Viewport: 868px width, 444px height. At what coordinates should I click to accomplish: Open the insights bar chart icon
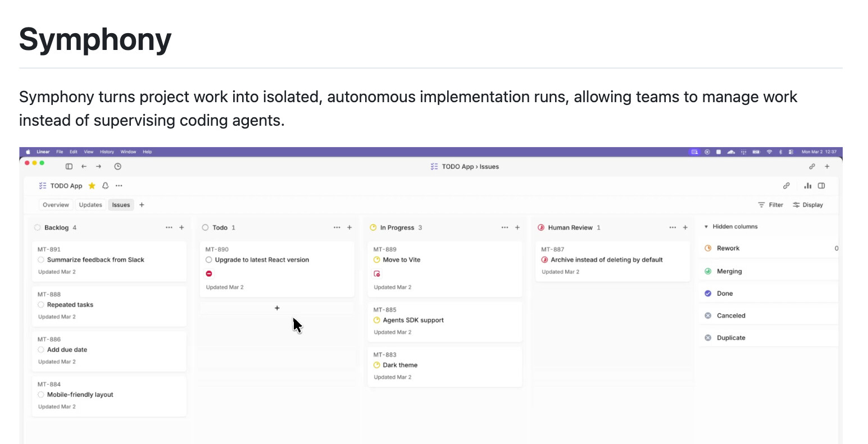tap(808, 186)
